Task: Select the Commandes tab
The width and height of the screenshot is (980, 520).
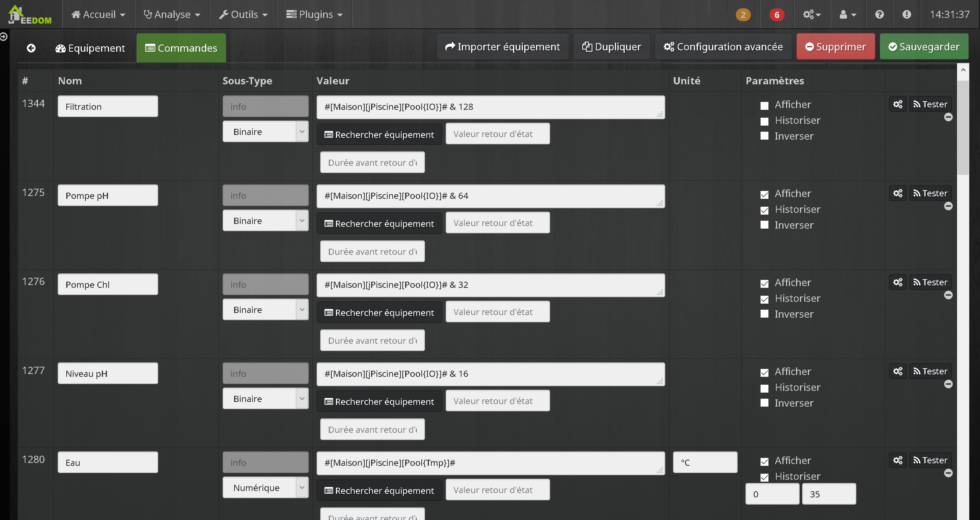Action: [181, 48]
